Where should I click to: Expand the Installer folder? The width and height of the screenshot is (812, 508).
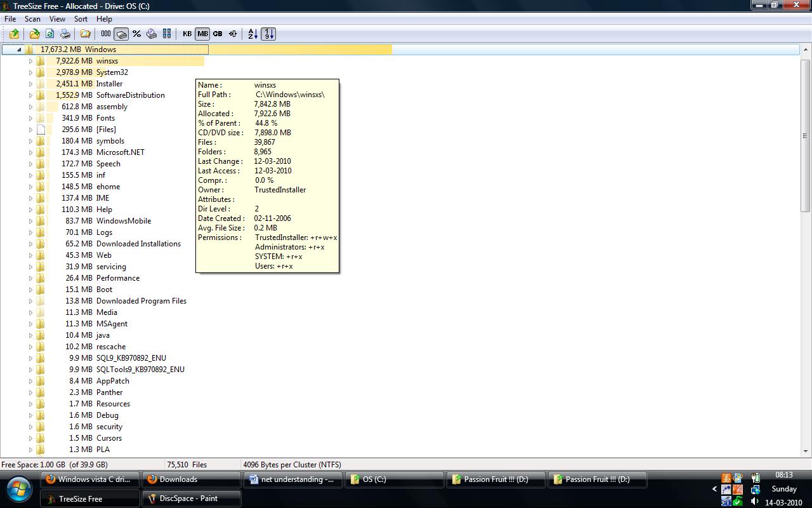(x=30, y=84)
